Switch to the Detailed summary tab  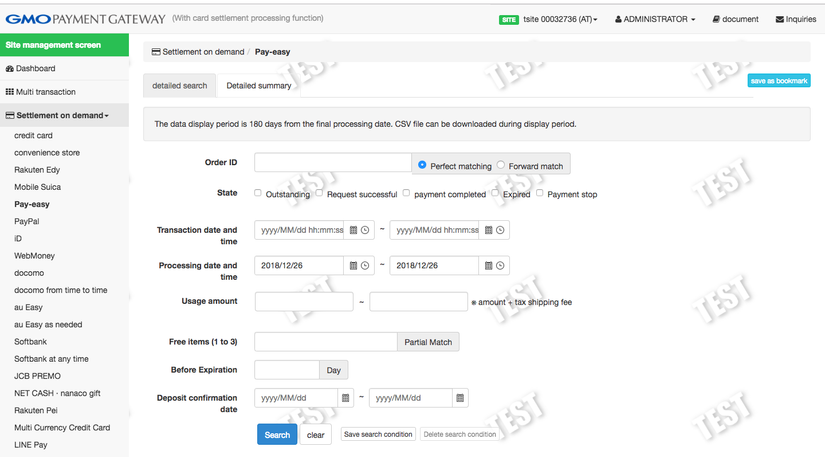point(259,86)
